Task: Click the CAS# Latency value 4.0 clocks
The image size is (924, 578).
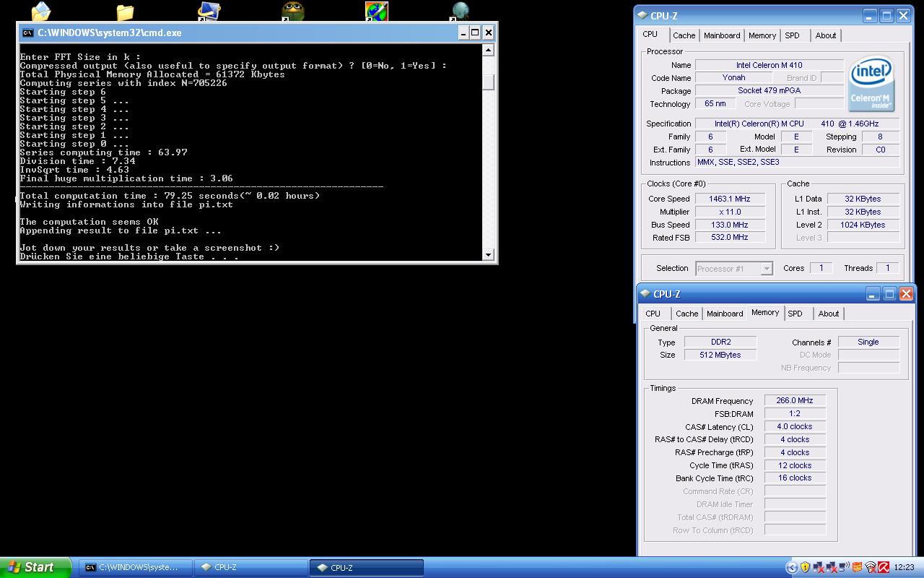Action: [x=795, y=427]
